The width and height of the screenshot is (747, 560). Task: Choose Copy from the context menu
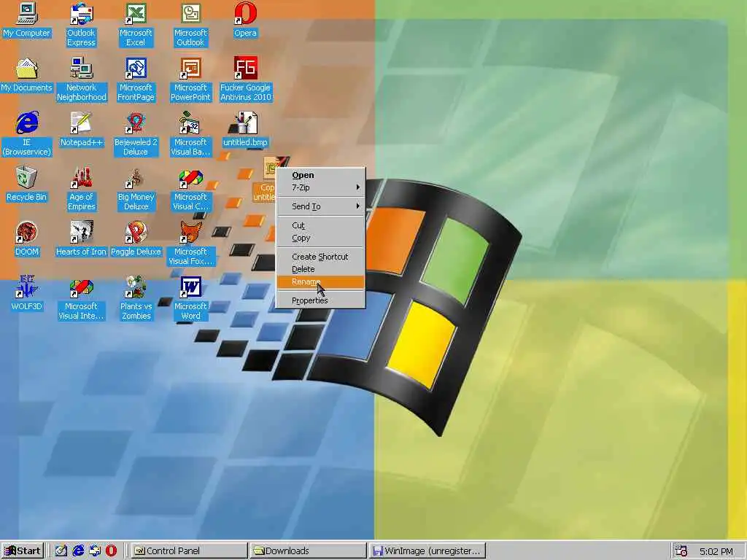(x=321, y=238)
